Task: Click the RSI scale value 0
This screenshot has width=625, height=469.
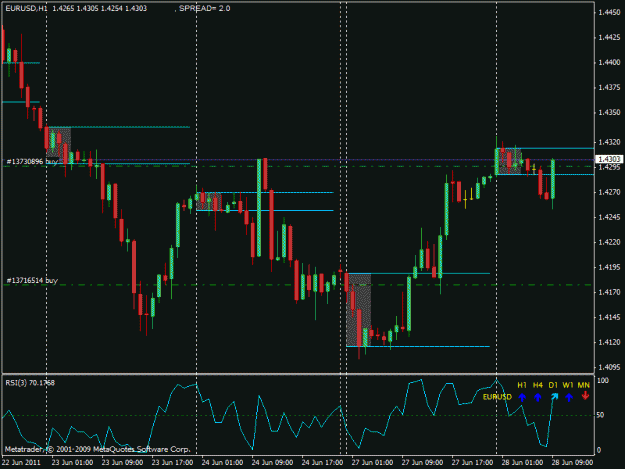Action: tap(599, 450)
